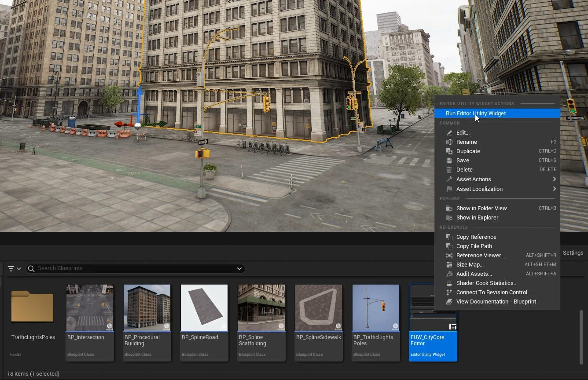
Task: Click the Audit Assets icon
Action: (449, 274)
